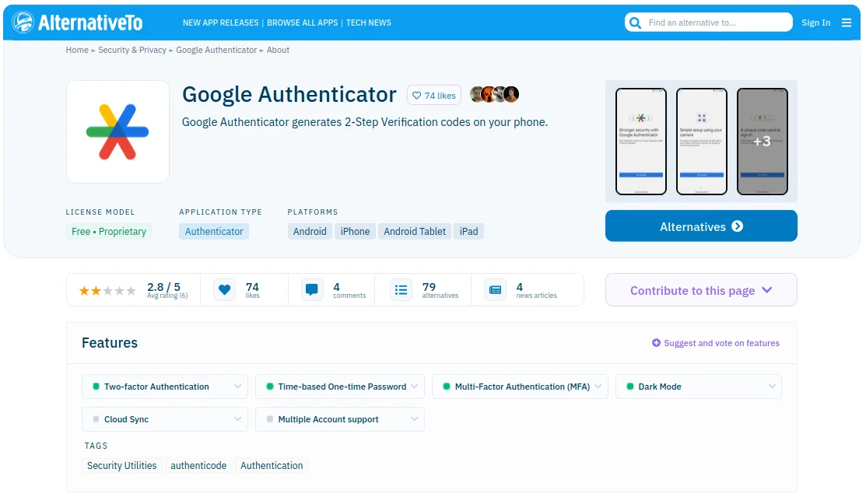
Task: Click the Alternatives button
Action: (701, 226)
